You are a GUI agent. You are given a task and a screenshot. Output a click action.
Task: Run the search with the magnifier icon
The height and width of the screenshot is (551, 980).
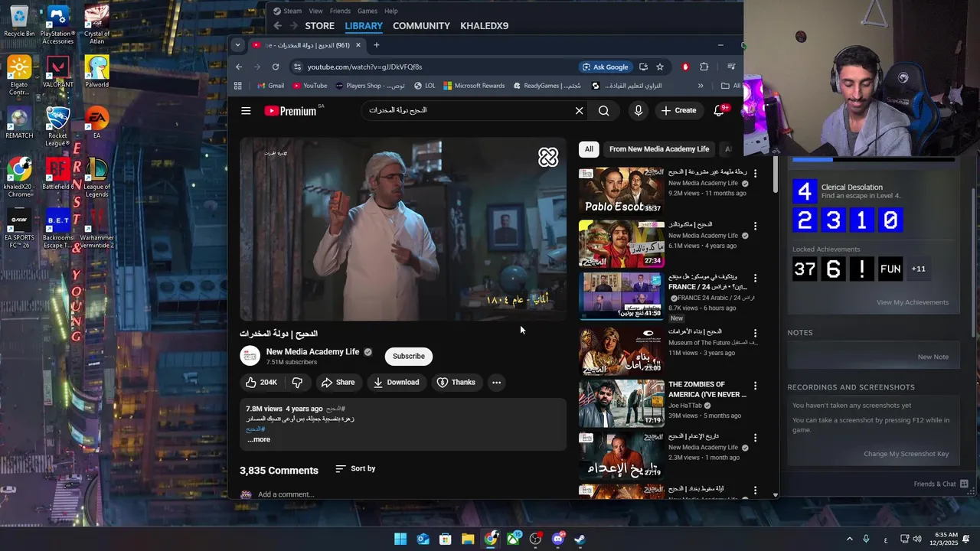604,111
